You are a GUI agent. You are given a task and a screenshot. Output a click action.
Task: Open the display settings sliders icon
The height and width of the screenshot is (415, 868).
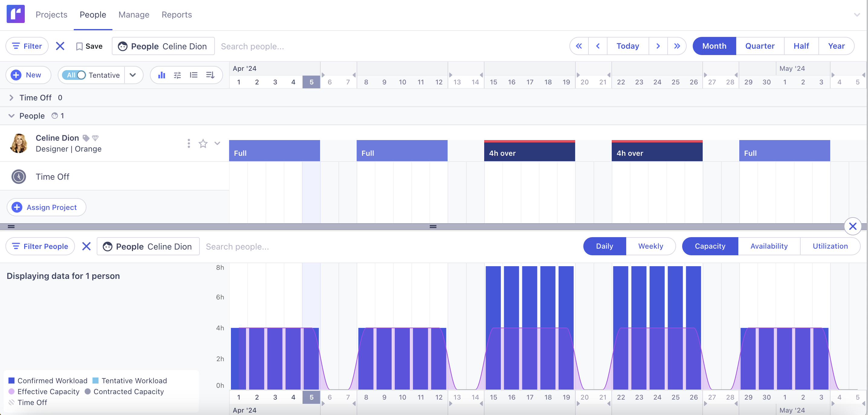coord(178,75)
